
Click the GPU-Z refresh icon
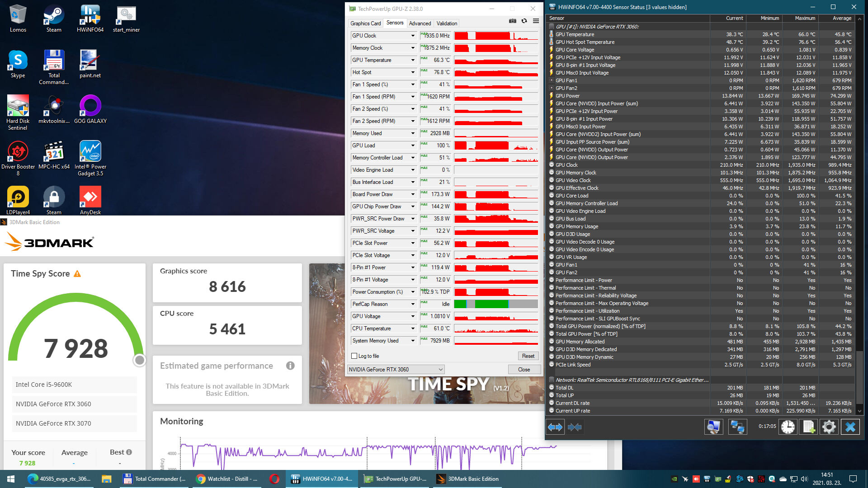pos(524,21)
